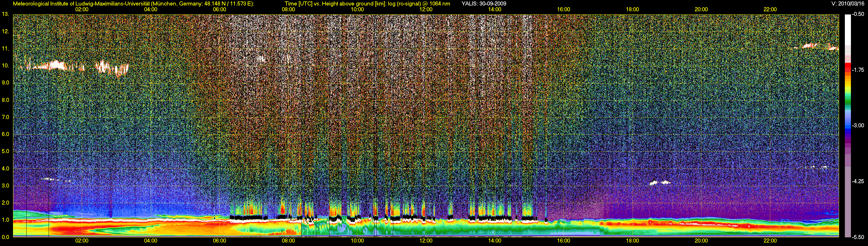Click the -4.25 color scale value
The height and width of the screenshot is (246, 868).
[x=858, y=181]
